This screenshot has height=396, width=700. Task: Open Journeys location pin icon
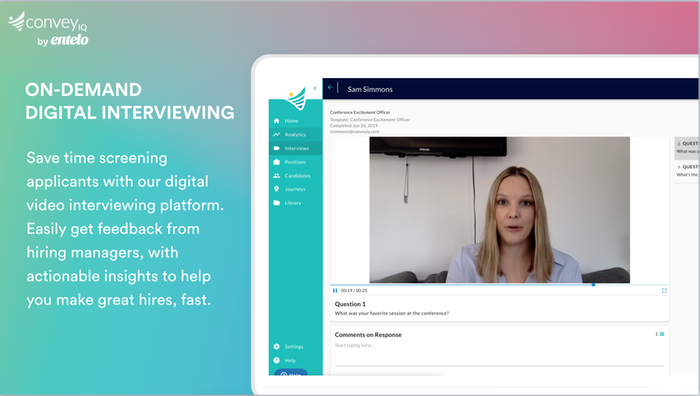(276, 189)
